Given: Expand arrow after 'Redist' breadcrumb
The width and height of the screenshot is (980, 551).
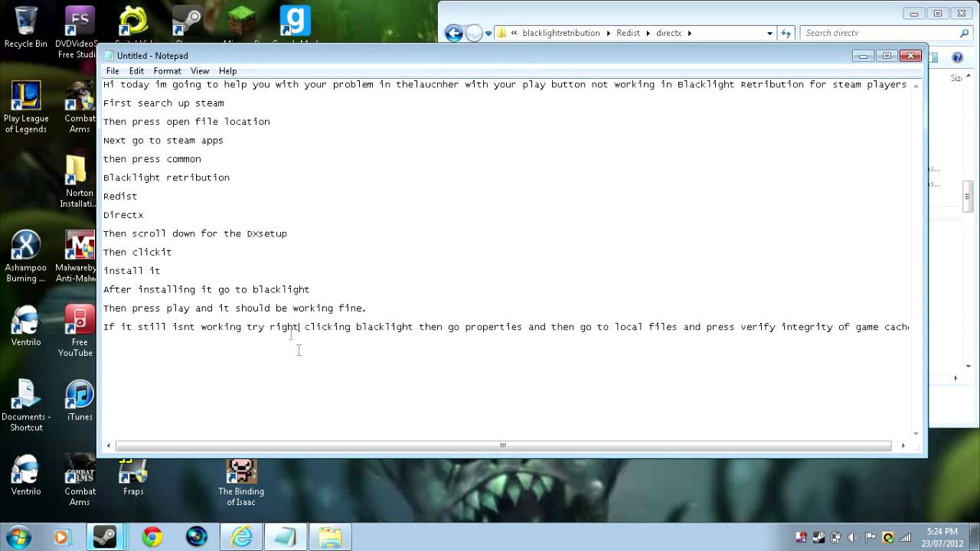Looking at the screenshot, I should point(648,33).
